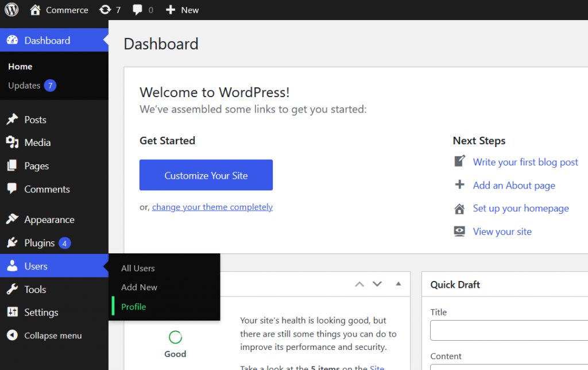Open the WordPress logo menu
The width and height of the screenshot is (588, 370).
point(11,10)
